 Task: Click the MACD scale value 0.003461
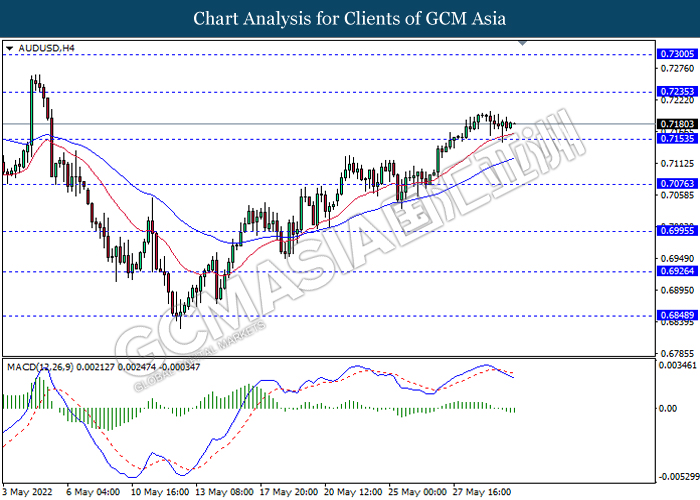click(x=678, y=366)
